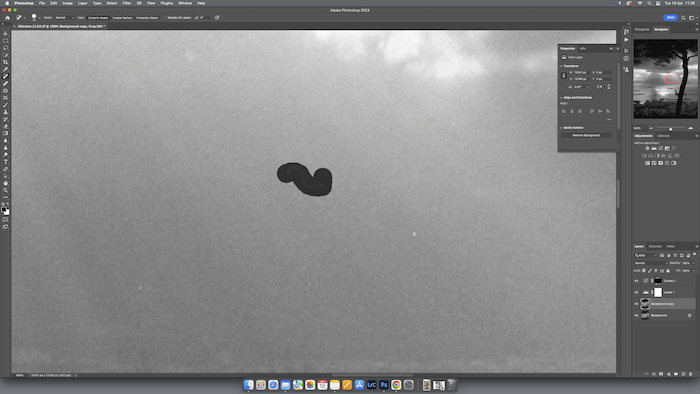The height and width of the screenshot is (394, 700).
Task: Create a new group with folder icon
Action: pyautogui.click(x=676, y=374)
